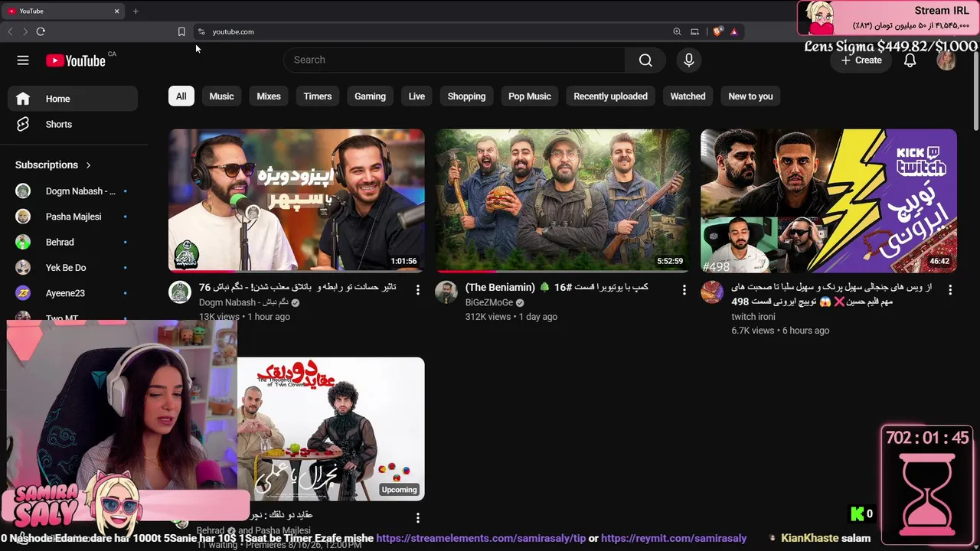
Task: Switch to the YouTube browser tab
Action: click(64, 11)
